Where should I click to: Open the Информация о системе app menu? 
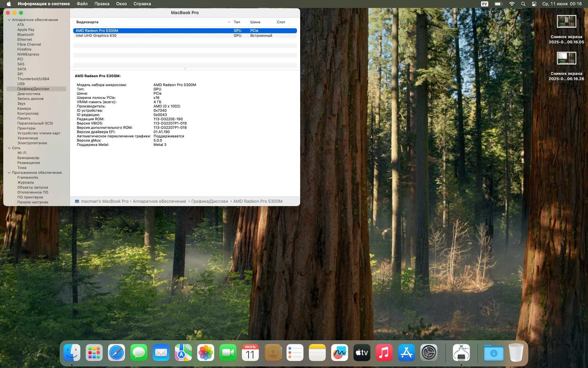coord(44,4)
